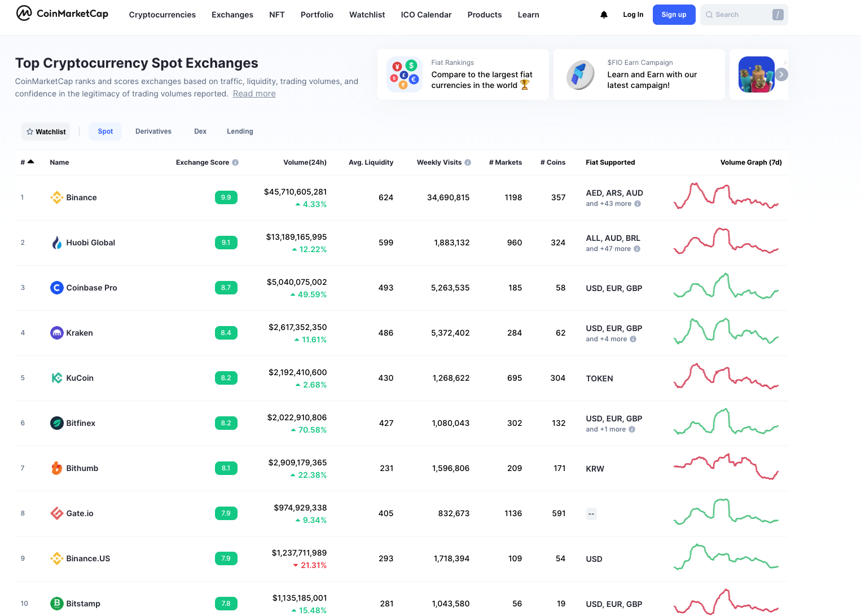
Task: Click Coinbase Pro 7d volume graph
Action: (x=726, y=286)
